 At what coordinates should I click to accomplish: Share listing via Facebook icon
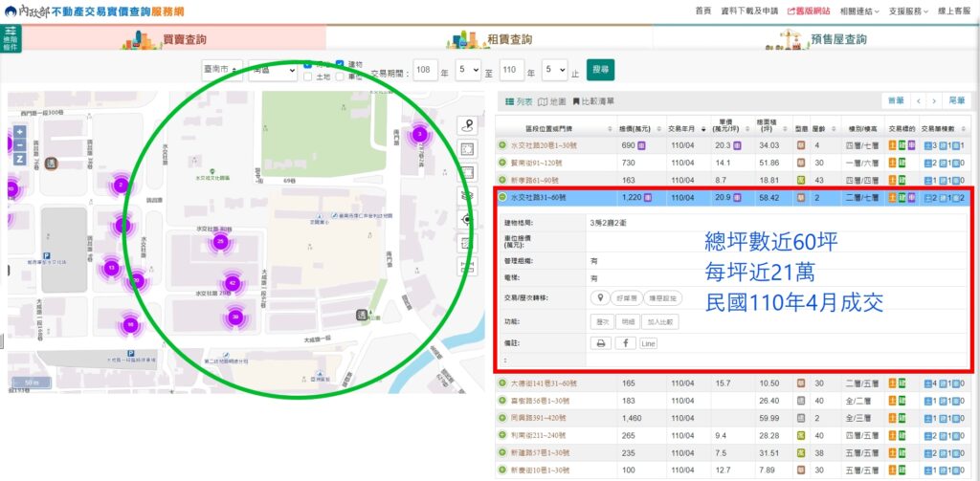click(625, 342)
